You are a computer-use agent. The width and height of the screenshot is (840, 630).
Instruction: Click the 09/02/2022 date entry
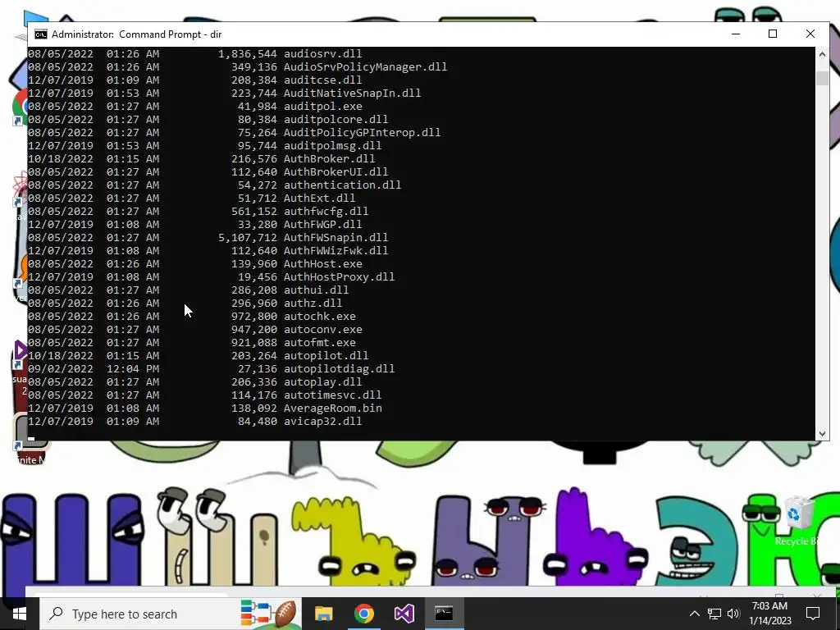(61, 368)
